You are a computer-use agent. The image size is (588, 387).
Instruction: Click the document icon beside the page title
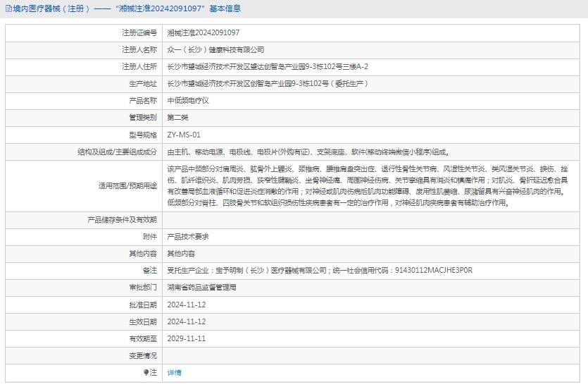coord(7,9)
